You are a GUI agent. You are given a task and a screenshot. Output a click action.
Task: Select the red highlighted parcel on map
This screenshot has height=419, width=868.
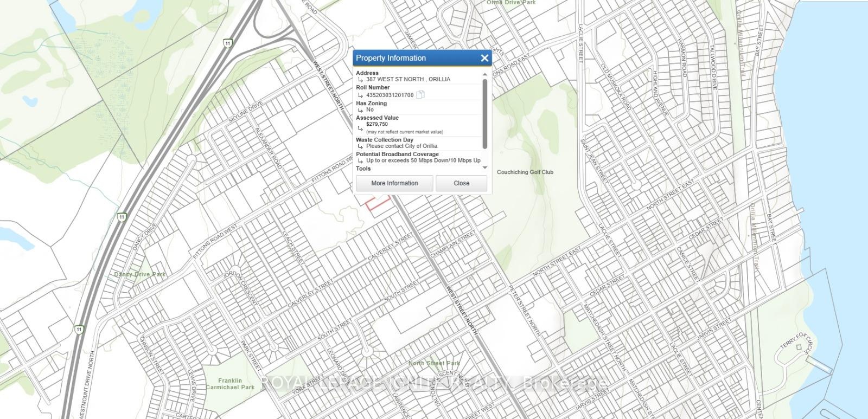(378, 204)
